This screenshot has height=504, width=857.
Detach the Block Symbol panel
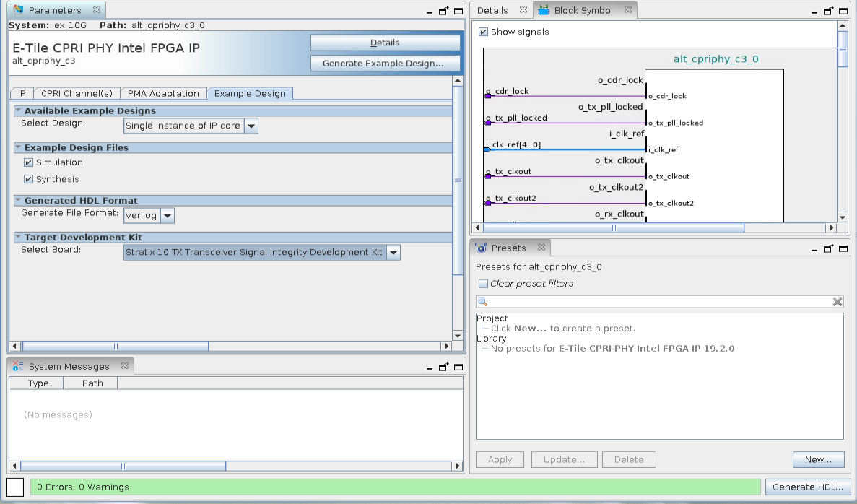coord(829,10)
